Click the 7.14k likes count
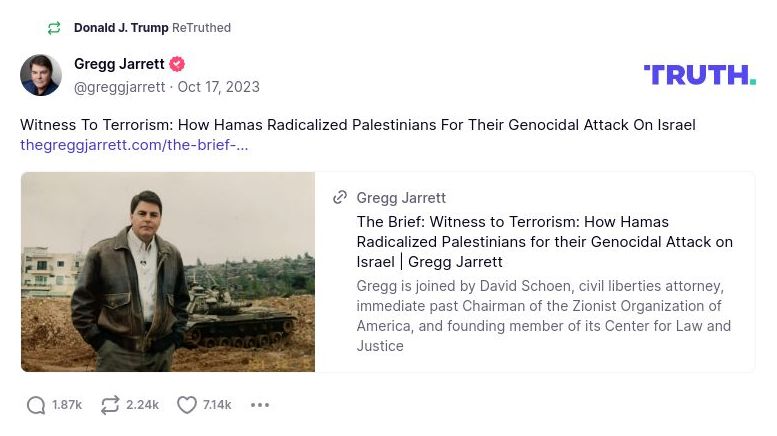 pyautogui.click(x=217, y=405)
